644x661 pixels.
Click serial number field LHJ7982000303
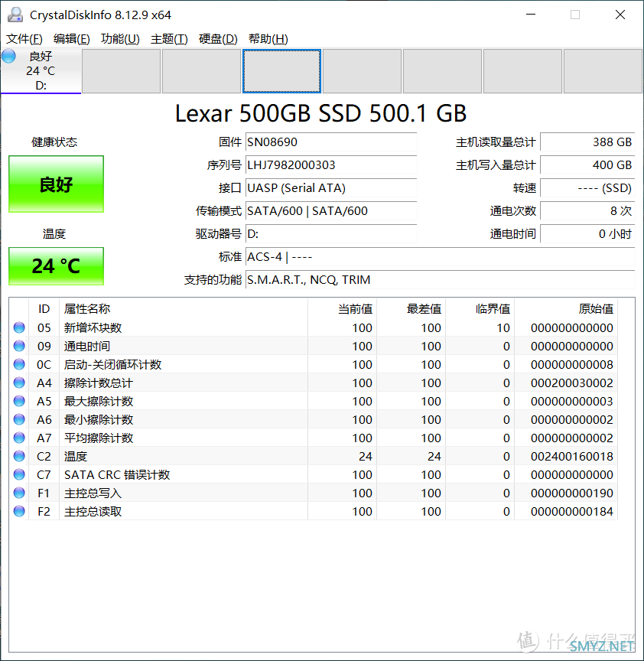(331, 164)
